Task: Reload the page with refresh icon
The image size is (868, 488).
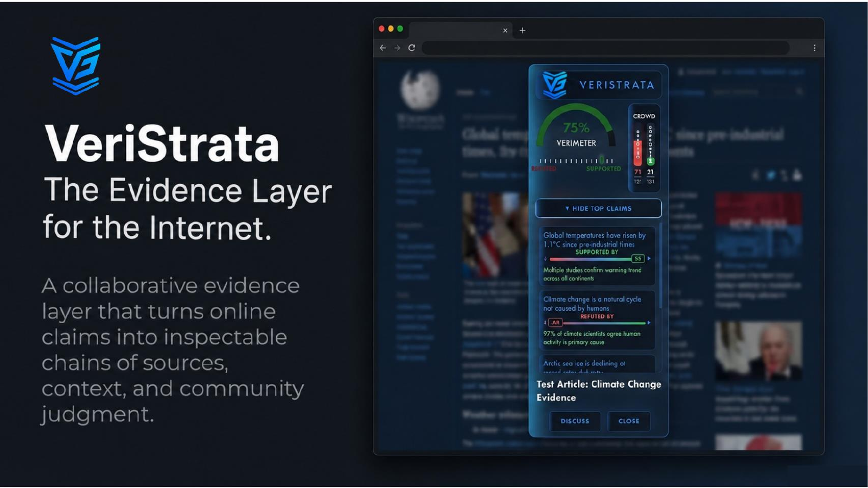Action: coord(412,48)
